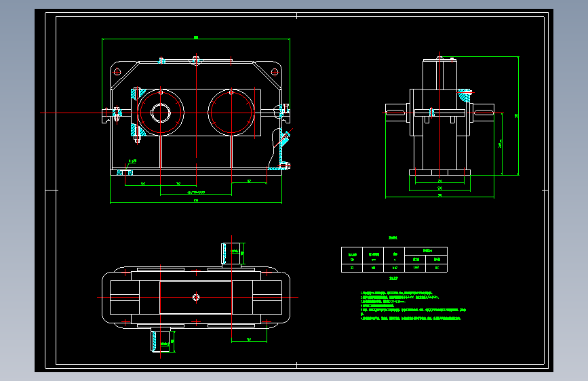
Task: Select the hatched bearing cap on side view
Action: pyautogui.click(x=465, y=95)
